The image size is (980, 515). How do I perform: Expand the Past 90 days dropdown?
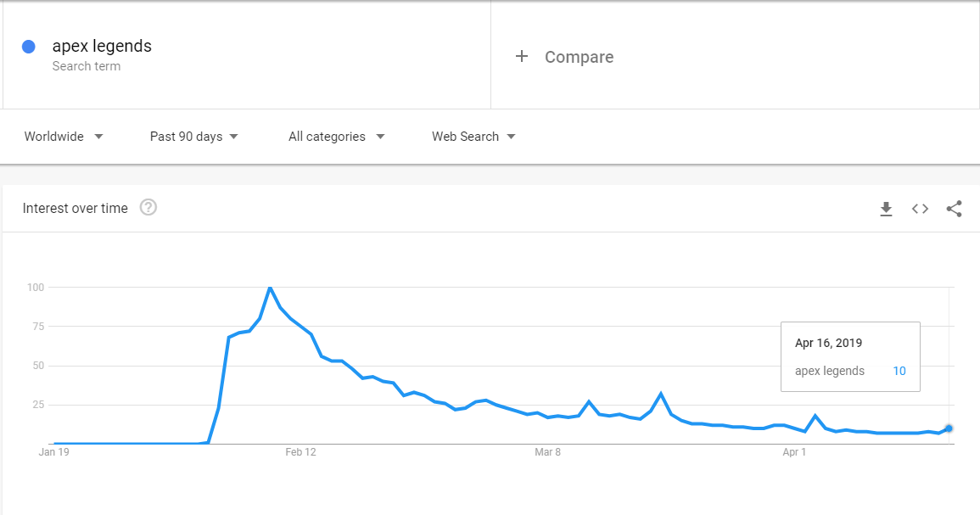coord(193,137)
